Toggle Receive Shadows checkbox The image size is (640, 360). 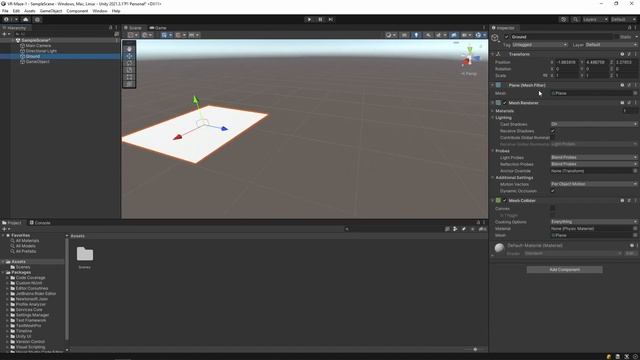(553, 131)
